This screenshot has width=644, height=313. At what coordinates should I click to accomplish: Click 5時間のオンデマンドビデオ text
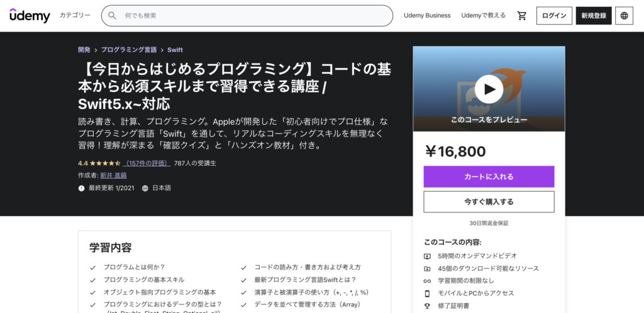click(x=477, y=256)
